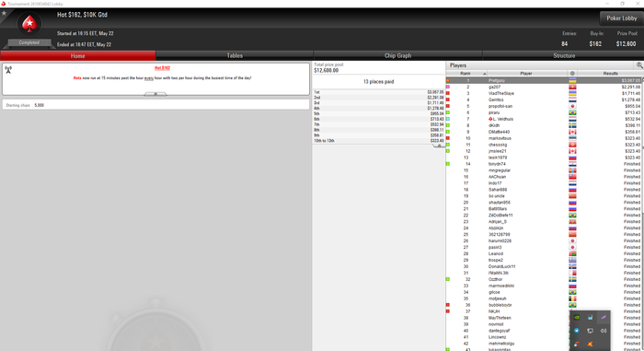Select player tonydn74 at rank 14
The image size is (644, 351).
point(545,164)
